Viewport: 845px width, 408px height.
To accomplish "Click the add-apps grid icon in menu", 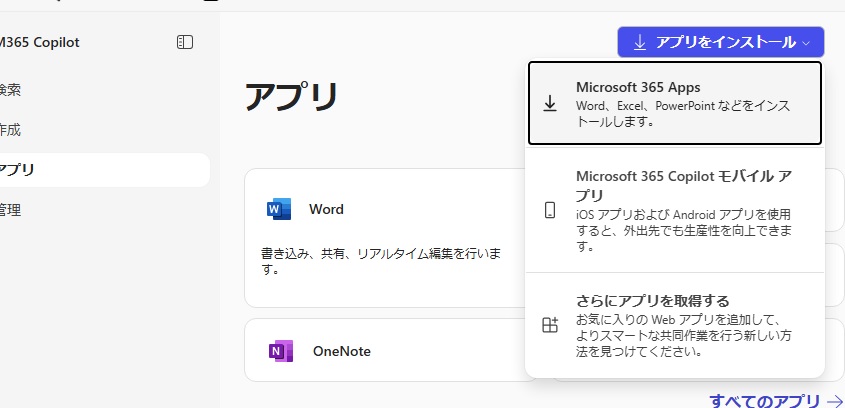I will tap(550, 325).
